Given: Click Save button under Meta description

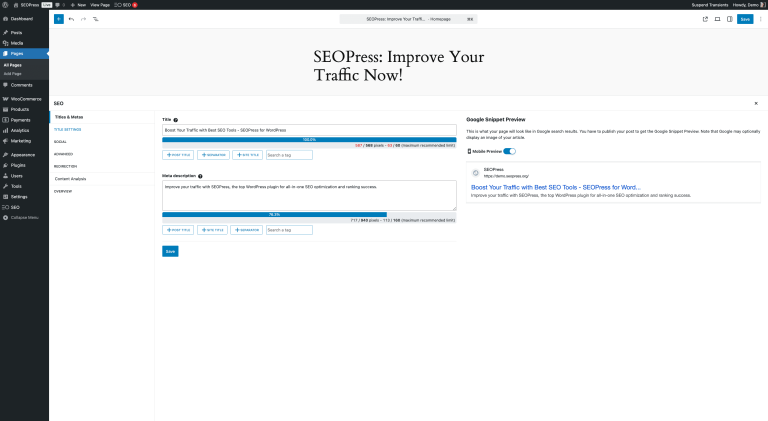Looking at the screenshot, I should (x=170, y=251).
